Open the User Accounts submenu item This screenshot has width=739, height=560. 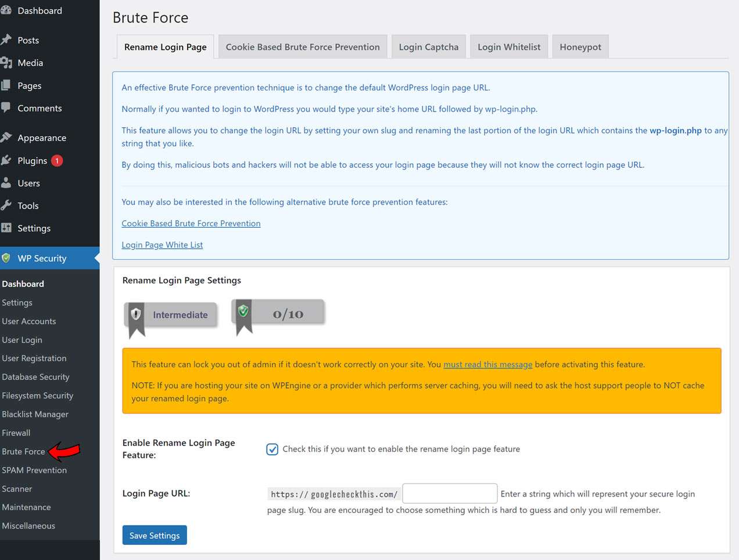[x=29, y=321]
